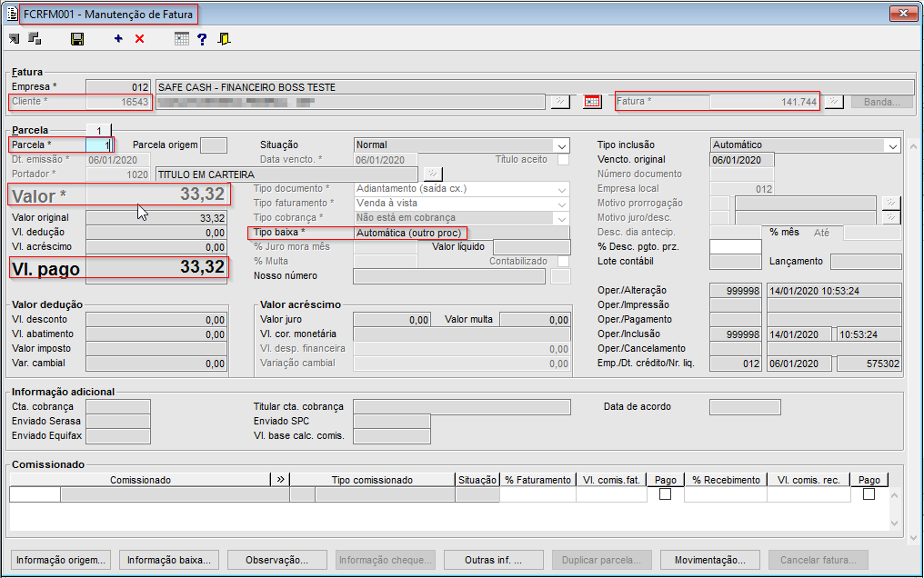Select the Parcela 1 tab
The width and height of the screenshot is (924, 578).
pos(98,131)
